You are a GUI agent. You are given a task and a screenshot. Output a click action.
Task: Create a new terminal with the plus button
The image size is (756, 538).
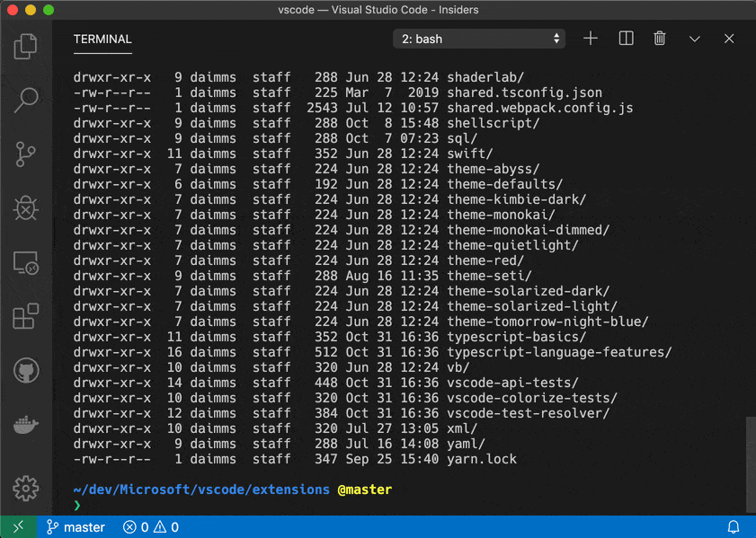click(x=591, y=39)
